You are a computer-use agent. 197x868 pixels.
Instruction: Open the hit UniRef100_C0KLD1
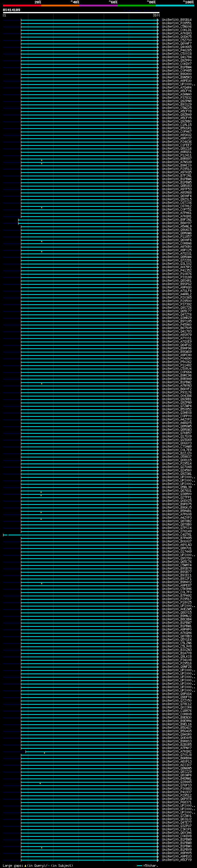pos(177,30)
